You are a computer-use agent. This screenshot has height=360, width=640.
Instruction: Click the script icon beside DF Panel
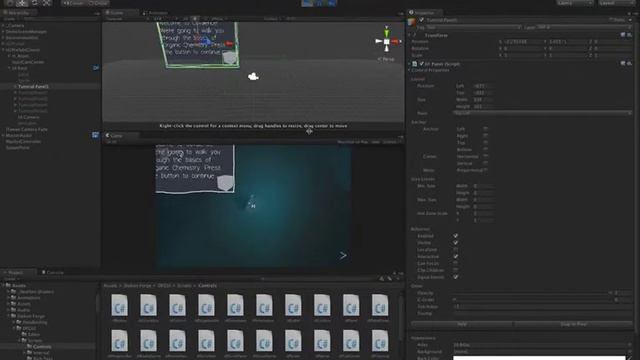(415, 64)
